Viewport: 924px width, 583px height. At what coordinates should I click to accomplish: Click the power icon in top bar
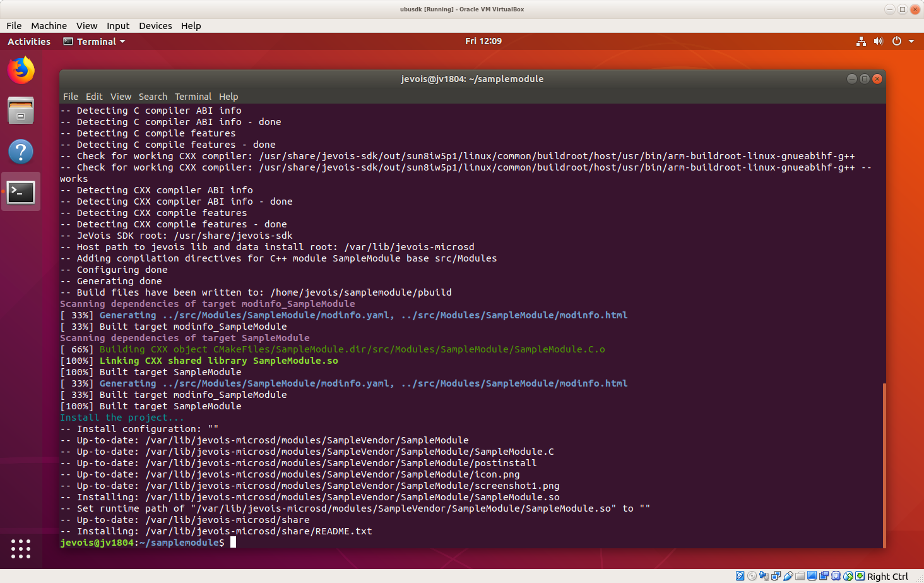tap(896, 41)
